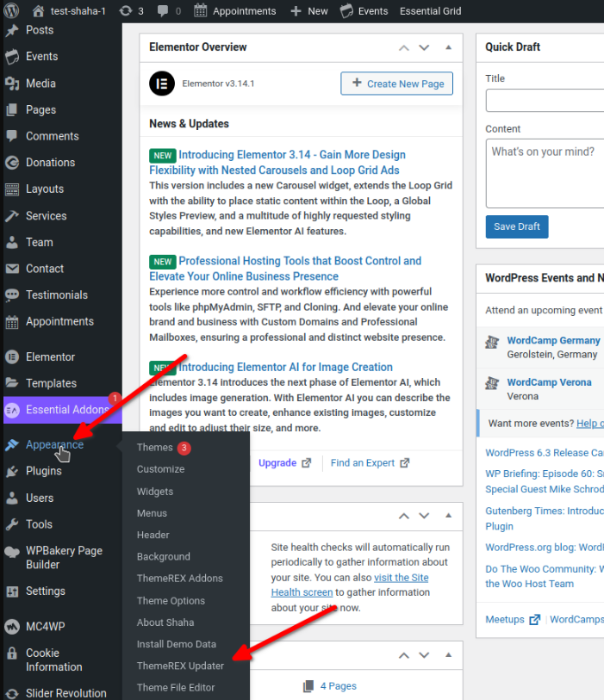Click the Plugins plug icon in sidebar
Image resolution: width=604 pixels, height=700 pixels.
coord(12,471)
